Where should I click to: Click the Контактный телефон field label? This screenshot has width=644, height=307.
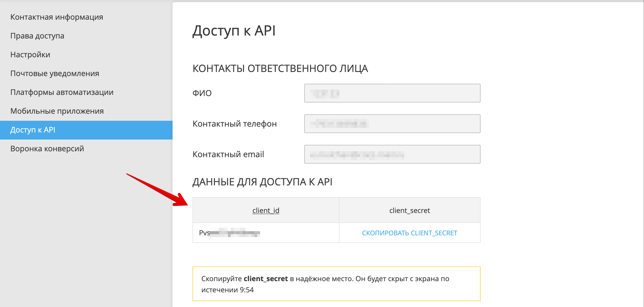(235, 124)
